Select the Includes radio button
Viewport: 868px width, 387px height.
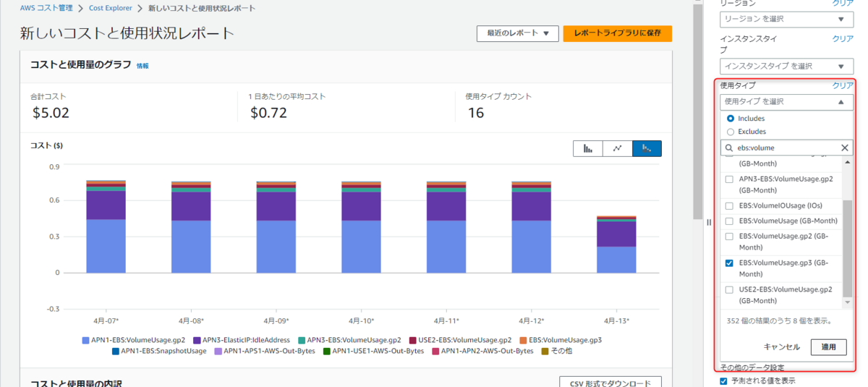point(730,118)
